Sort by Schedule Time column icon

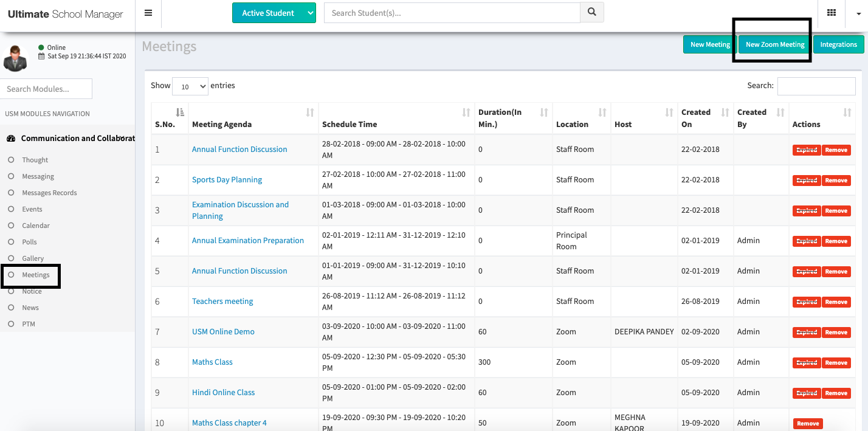pyautogui.click(x=466, y=112)
